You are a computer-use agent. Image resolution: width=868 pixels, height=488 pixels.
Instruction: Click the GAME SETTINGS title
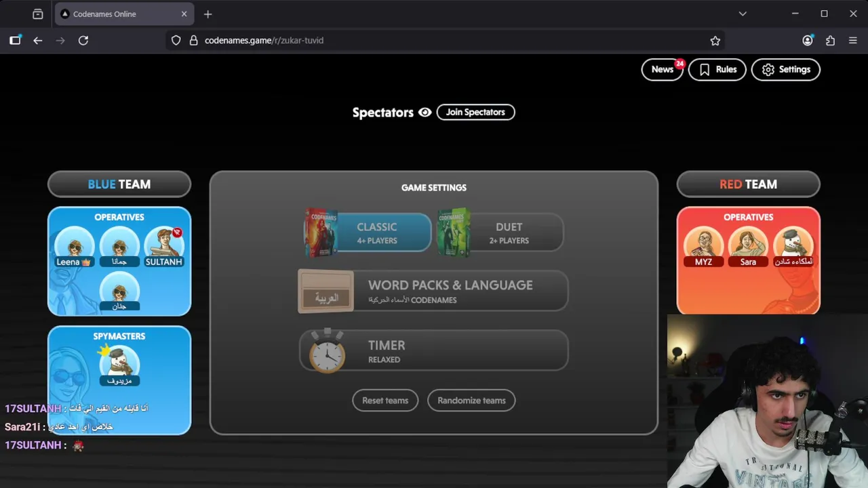click(x=434, y=188)
